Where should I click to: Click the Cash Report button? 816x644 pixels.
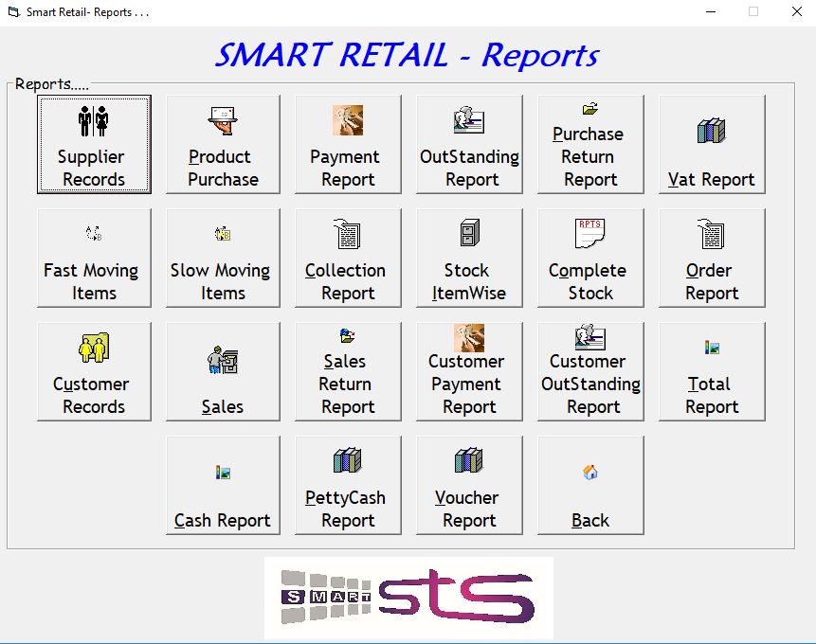[223, 485]
